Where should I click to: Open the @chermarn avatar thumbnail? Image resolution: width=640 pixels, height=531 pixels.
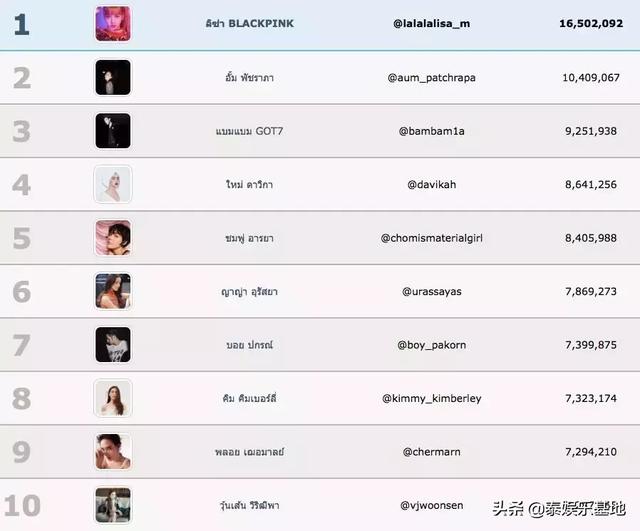[113, 451]
